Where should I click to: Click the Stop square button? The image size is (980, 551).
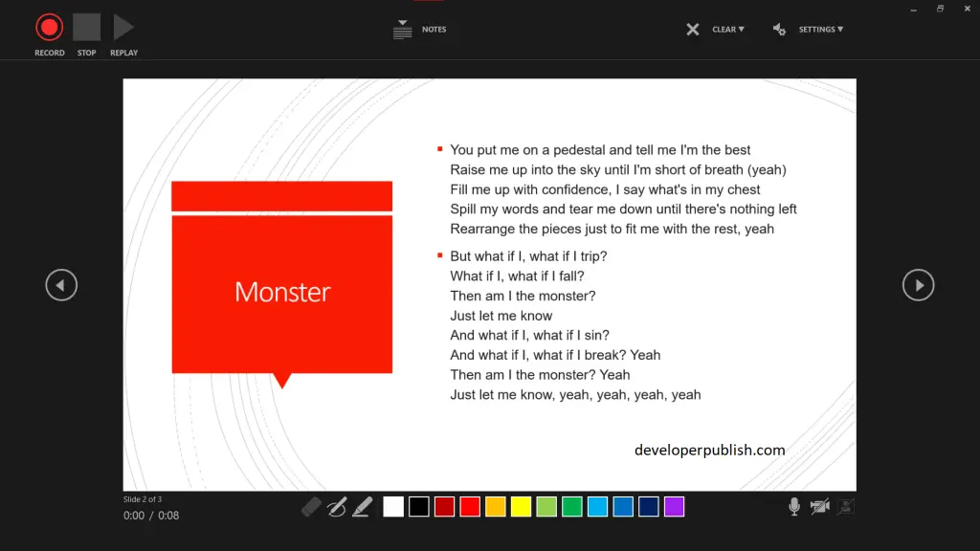(86, 28)
